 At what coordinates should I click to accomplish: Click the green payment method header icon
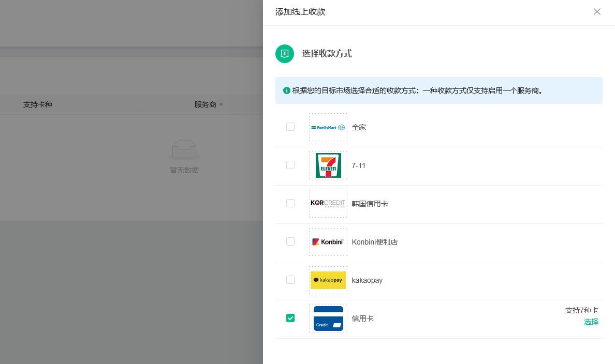pos(285,54)
